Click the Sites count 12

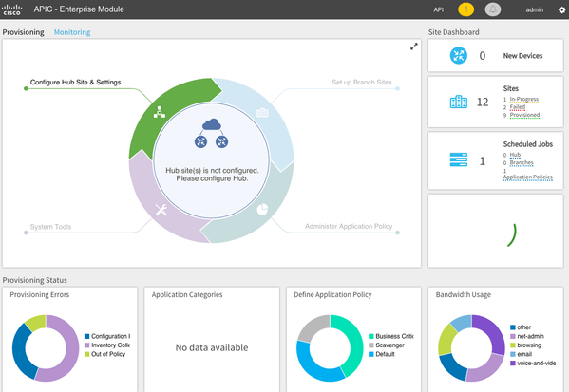(x=483, y=103)
